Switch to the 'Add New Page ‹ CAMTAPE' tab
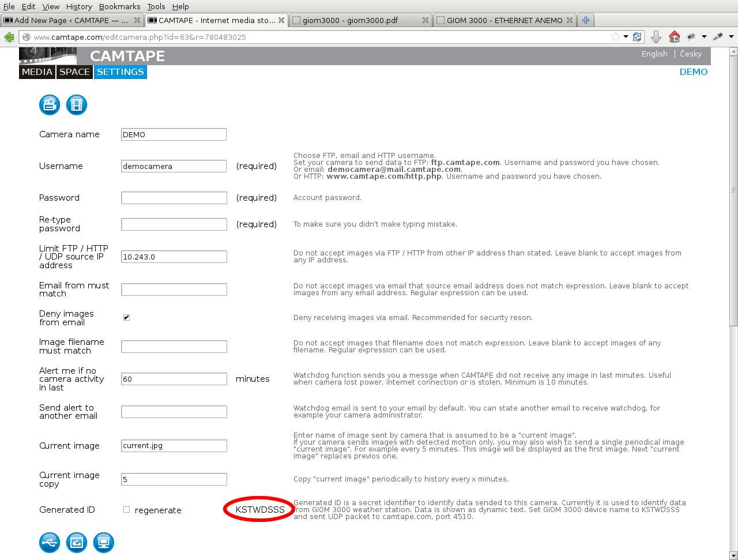Viewport: 738px width, 560px height. 72,20
